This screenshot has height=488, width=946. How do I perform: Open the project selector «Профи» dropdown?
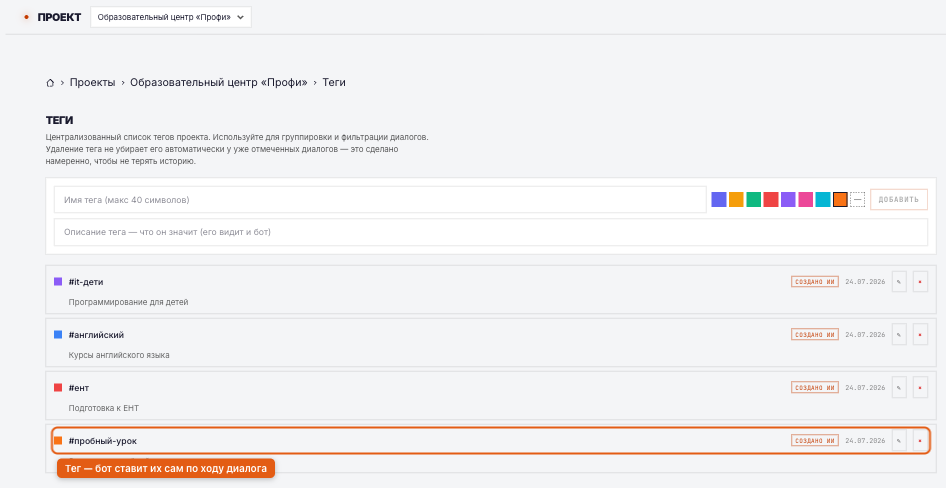point(171,17)
